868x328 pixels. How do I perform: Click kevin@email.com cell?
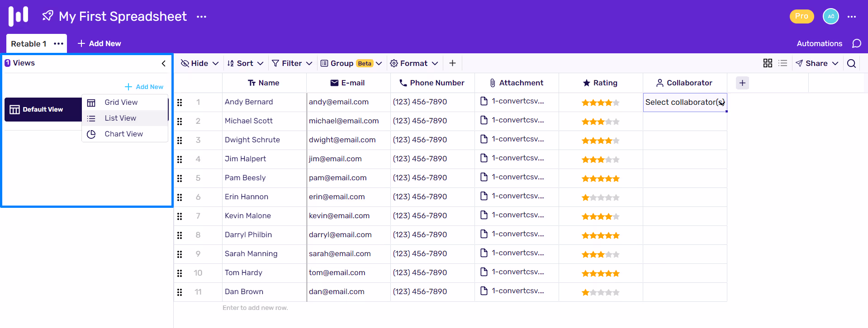[x=348, y=216]
